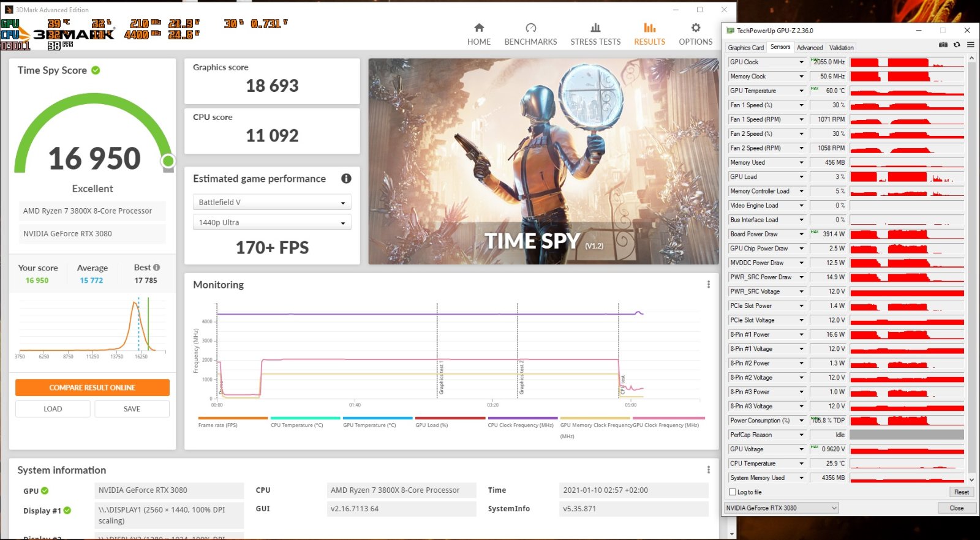This screenshot has height=540, width=980.
Task: Click the score distribution chart
Action: (x=92, y=324)
